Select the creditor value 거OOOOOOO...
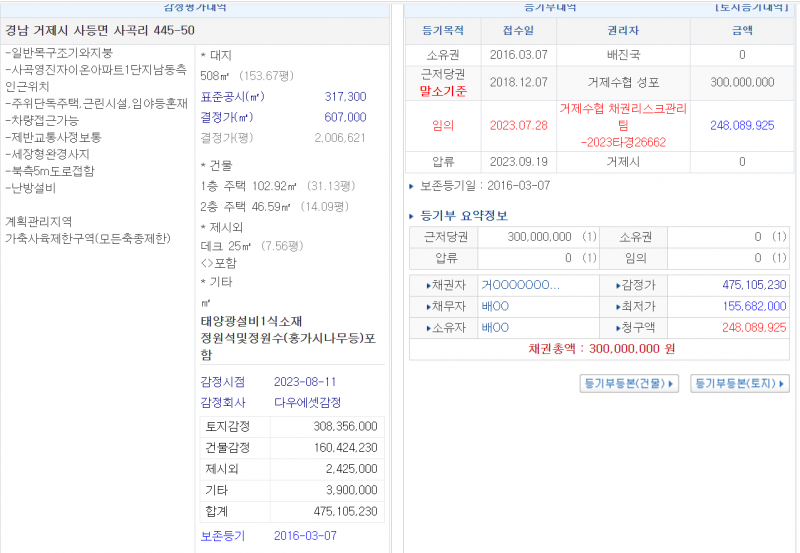800x553 pixels. [520, 285]
